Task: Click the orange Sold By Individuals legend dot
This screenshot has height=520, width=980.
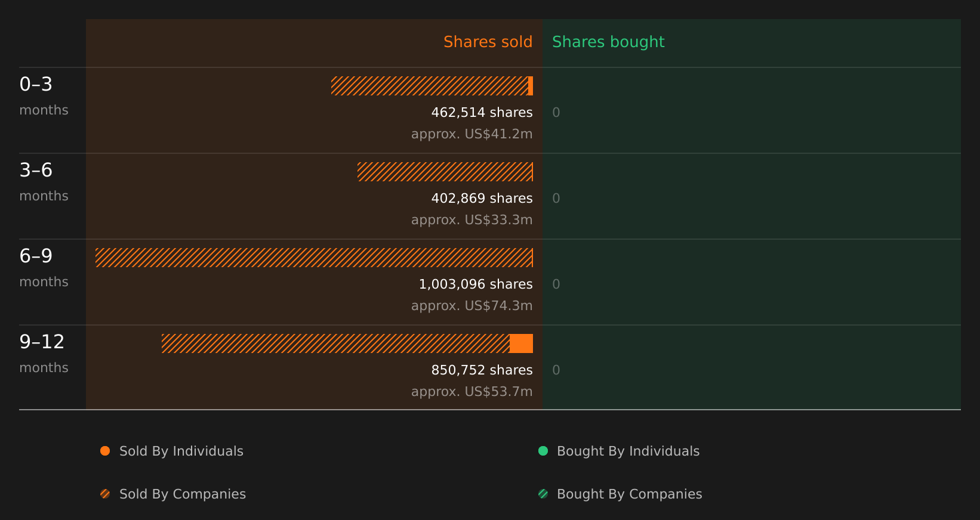Action: coord(105,451)
